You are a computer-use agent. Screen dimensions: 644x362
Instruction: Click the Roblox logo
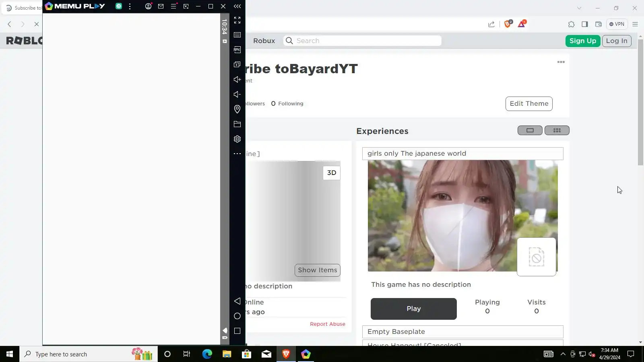pyautogui.click(x=24, y=41)
